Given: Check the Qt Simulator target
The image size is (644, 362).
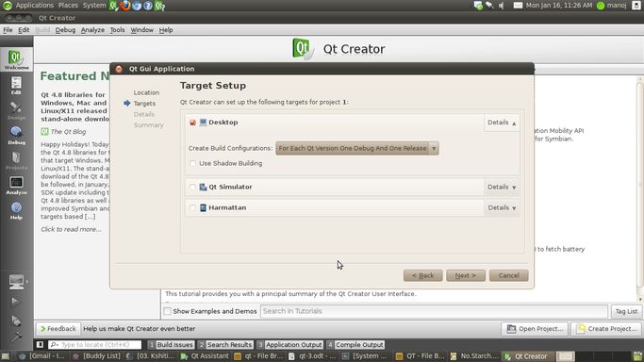Looking at the screenshot, I should (192, 188).
